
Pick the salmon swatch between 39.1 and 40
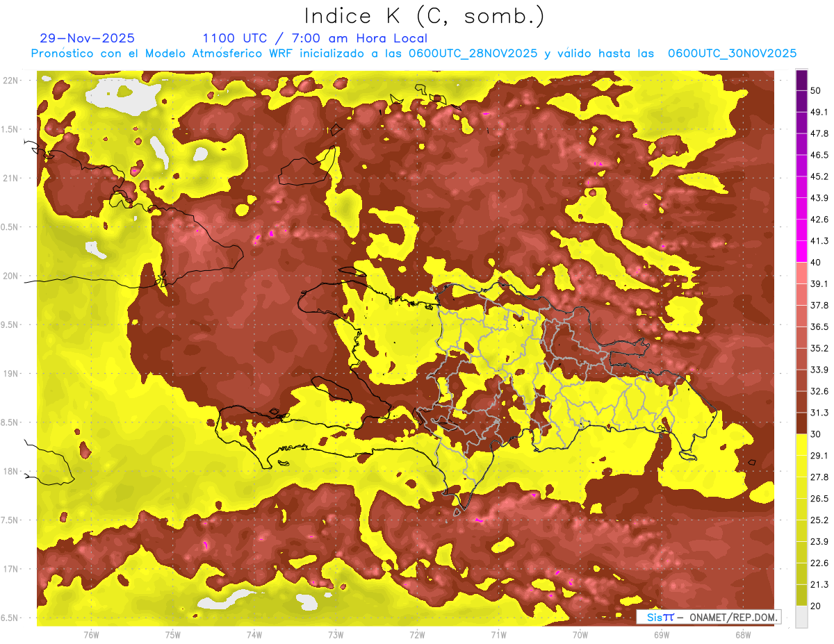click(801, 273)
